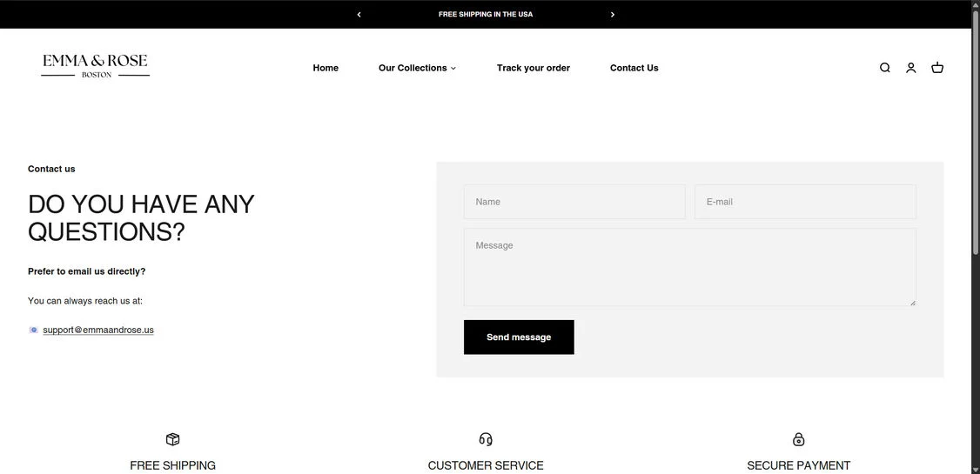
Task: Click the FREE SHIPPING IN THE USA banner text
Action: 486,15
